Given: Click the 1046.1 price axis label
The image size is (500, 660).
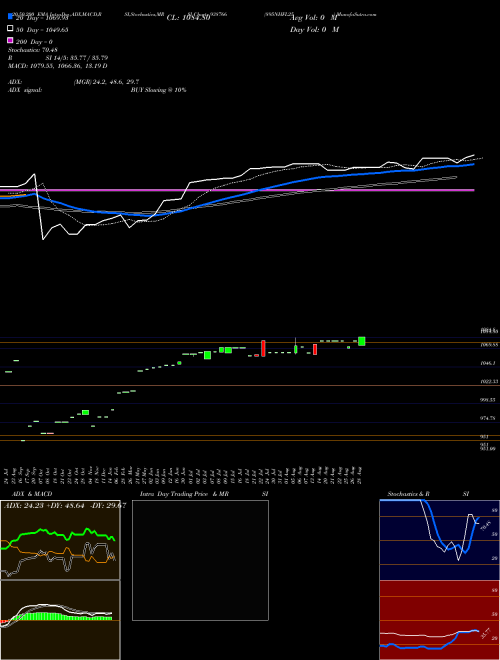Looking at the screenshot, I should point(488,362).
